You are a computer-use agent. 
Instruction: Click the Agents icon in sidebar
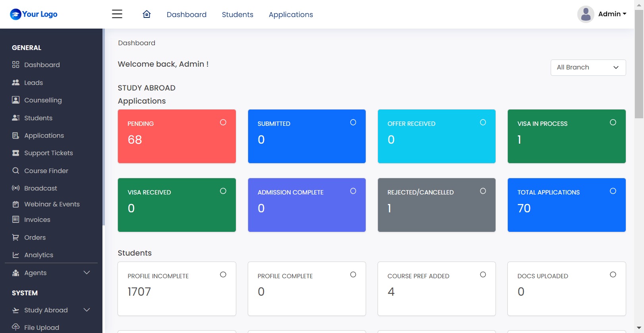coord(15,273)
